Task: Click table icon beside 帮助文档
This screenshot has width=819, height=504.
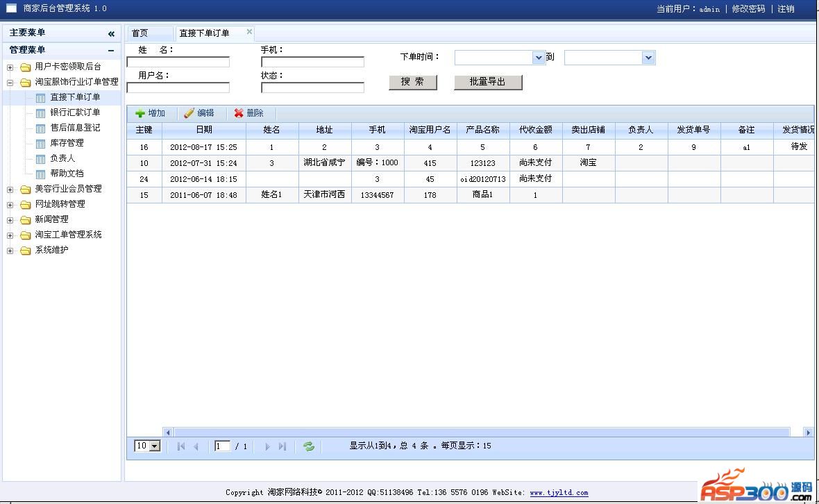Action: click(40, 174)
